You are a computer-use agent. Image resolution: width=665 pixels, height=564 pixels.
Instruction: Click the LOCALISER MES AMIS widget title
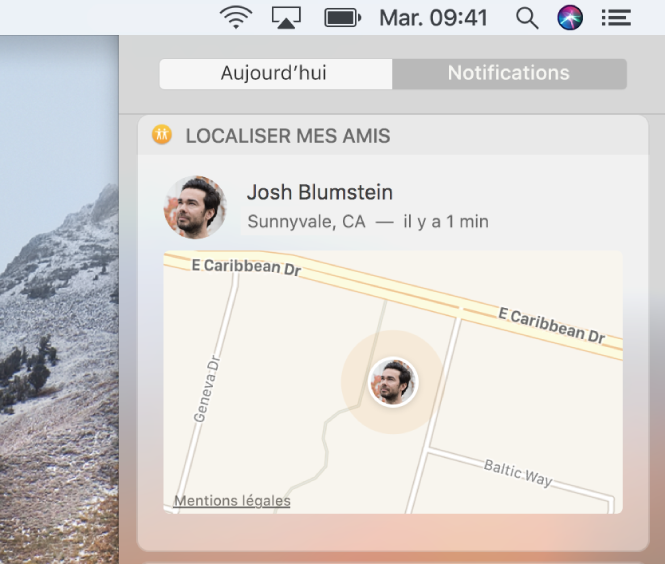288,136
